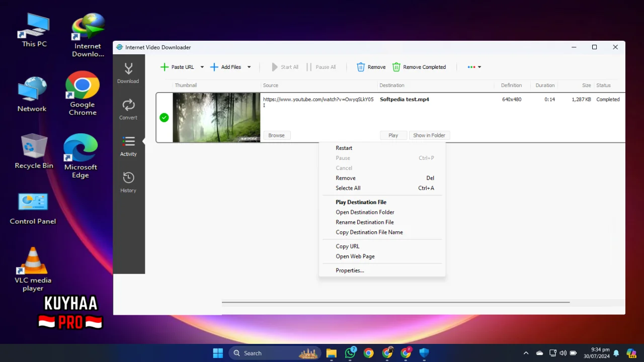The image size is (644, 362).
Task: Click the Windows Start button
Action: coord(218,353)
